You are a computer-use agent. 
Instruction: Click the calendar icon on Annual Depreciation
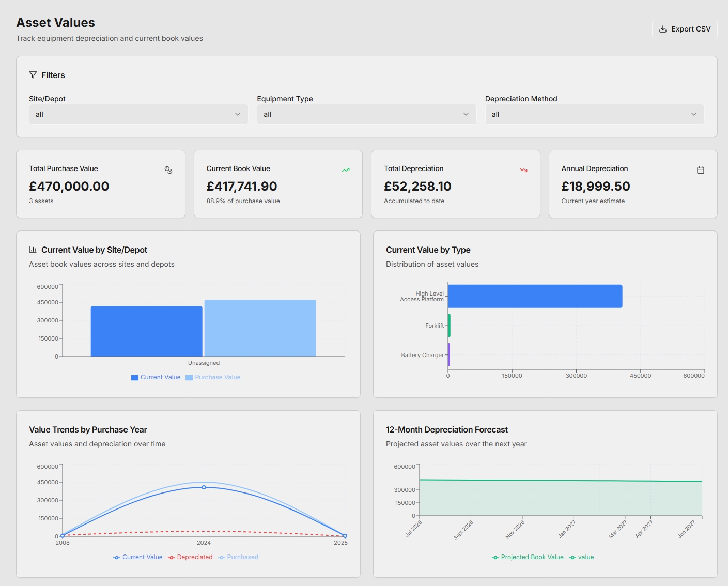tap(701, 170)
